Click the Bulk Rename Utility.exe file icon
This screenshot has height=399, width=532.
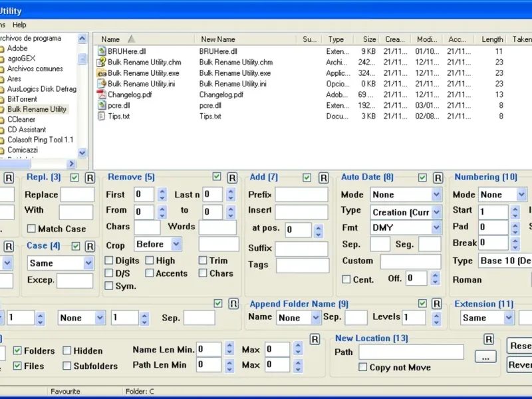tap(102, 73)
